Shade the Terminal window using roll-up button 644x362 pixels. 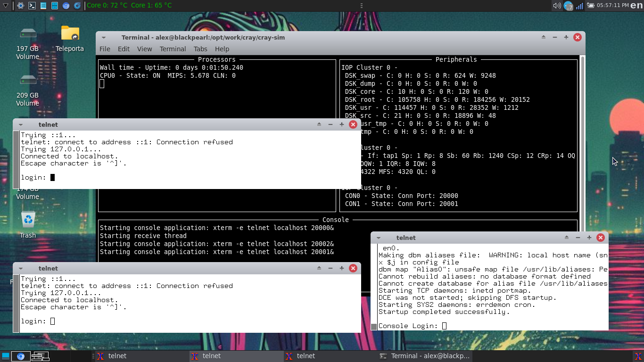(544, 37)
